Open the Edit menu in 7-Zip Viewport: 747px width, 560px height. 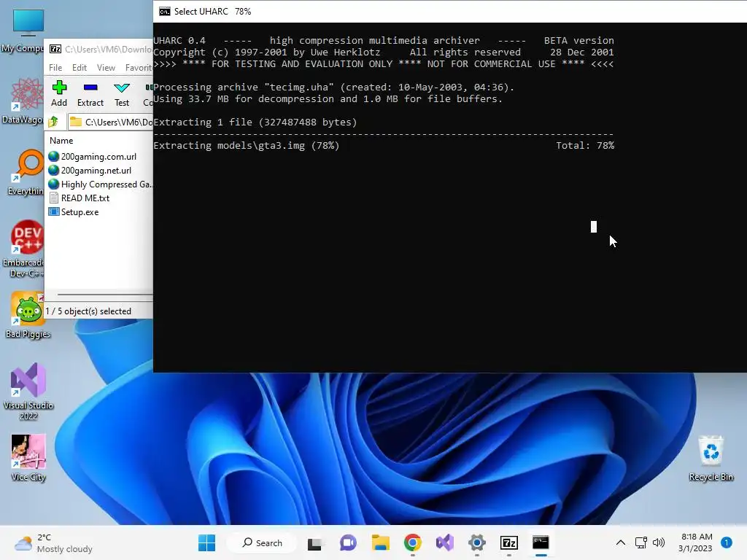point(79,68)
